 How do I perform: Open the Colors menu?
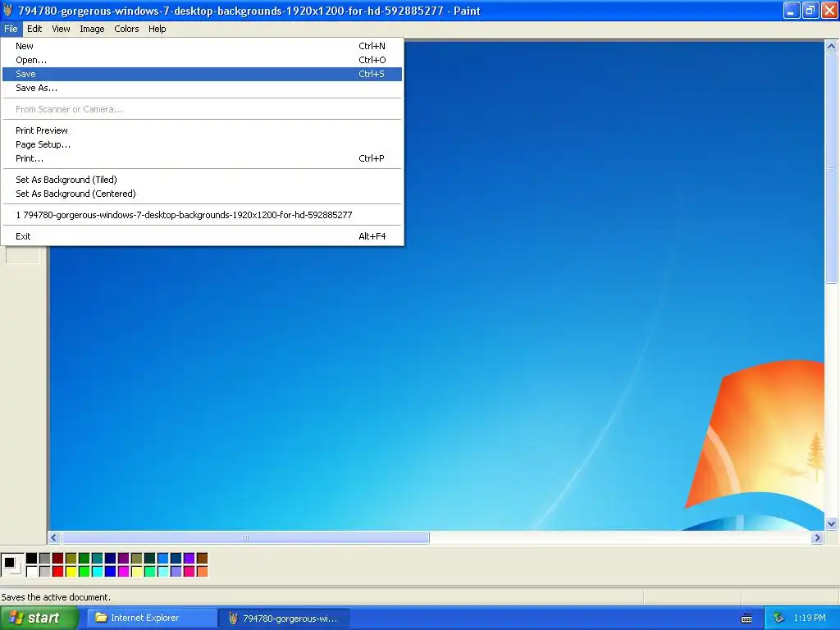click(126, 29)
